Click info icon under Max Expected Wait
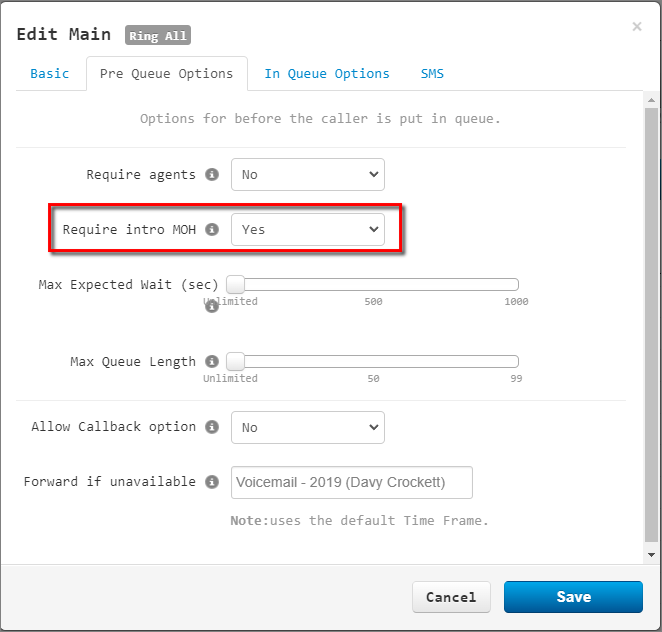 212,307
